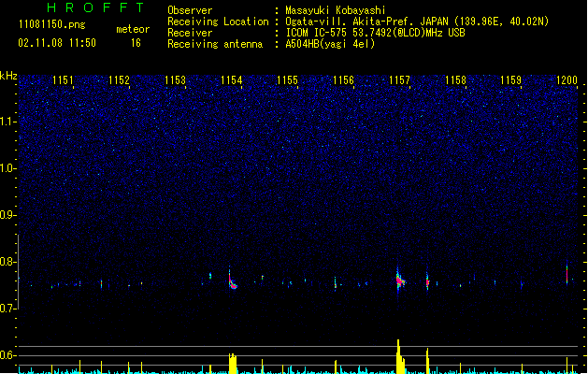Image resolution: width=588 pixels, height=374 pixels.
Task: Click the 1200 time marker
Action: coord(566,79)
